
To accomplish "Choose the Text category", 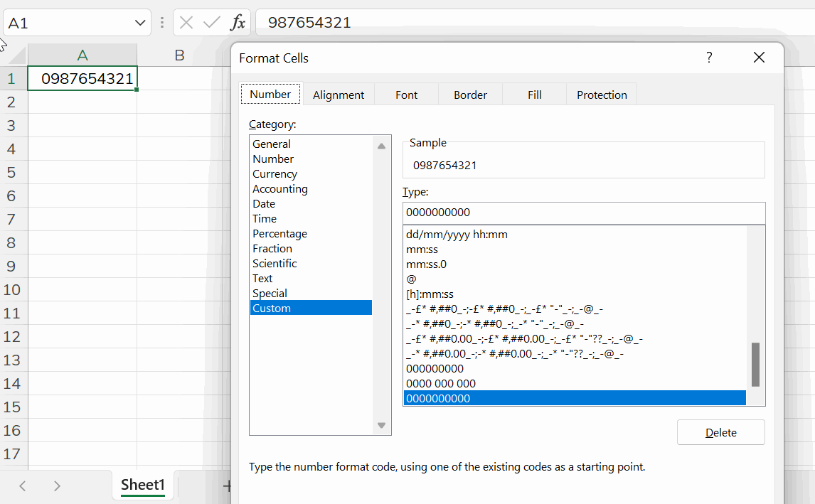I will tap(262, 279).
